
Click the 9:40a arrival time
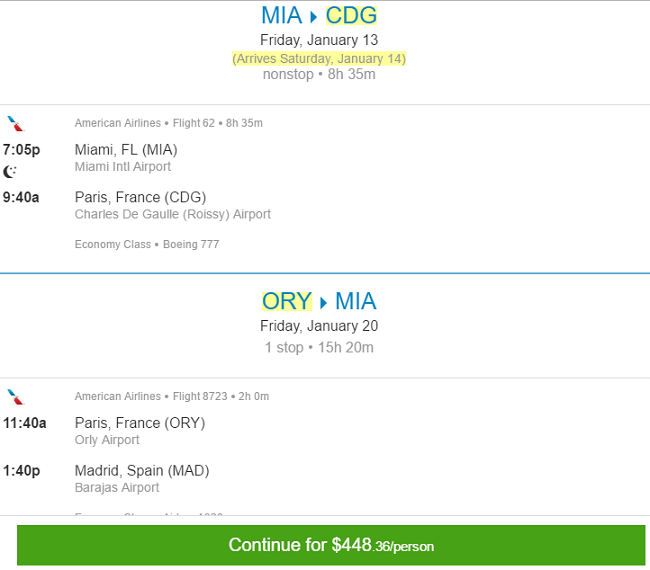21,197
